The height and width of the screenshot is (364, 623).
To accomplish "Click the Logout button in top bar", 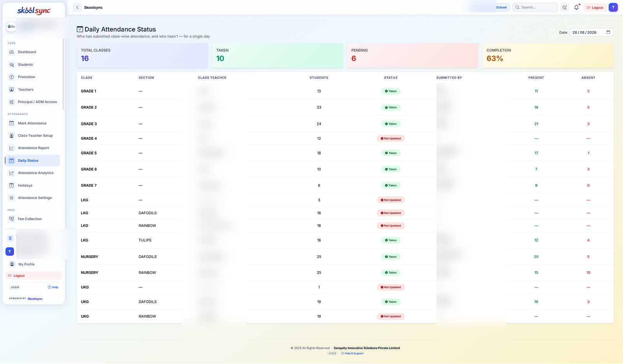I will click(x=595, y=7).
